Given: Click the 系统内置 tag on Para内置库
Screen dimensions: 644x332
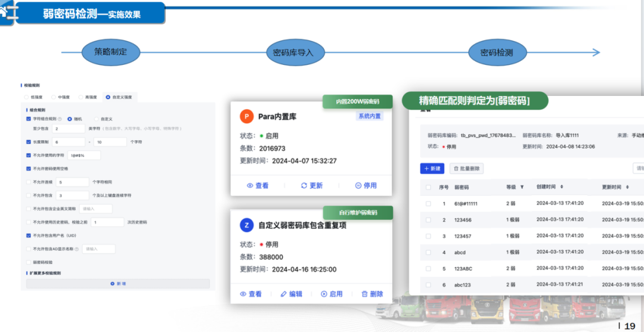Looking at the screenshot, I should pyautogui.click(x=370, y=117).
